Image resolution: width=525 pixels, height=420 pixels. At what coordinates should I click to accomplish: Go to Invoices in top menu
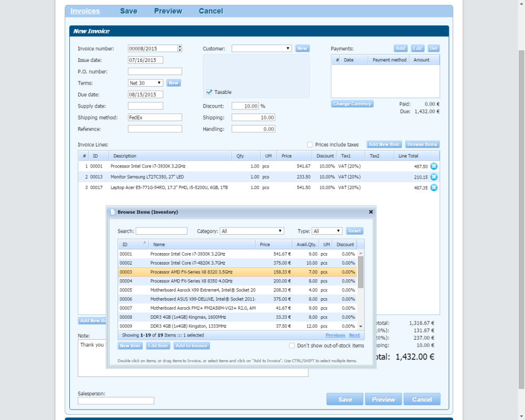pyautogui.click(x=85, y=11)
